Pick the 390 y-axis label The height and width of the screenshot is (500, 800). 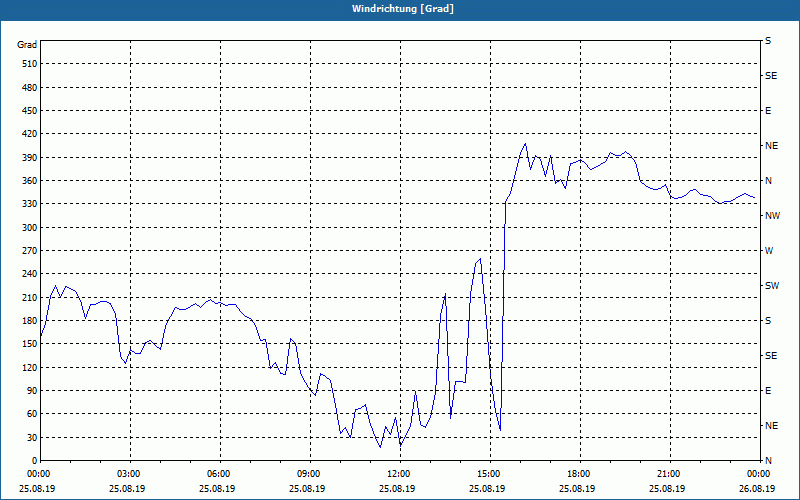(30, 157)
